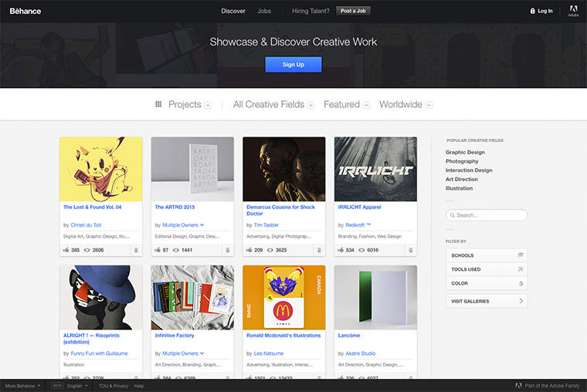Viewport: 587px width, 392px height.
Task: Click the views eye icon on The Lost & Found card
Action: tap(87, 250)
